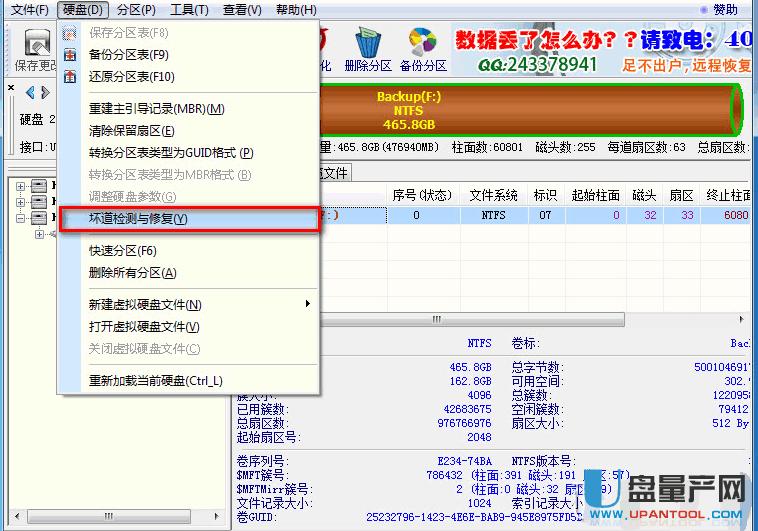Click the 还原分区表 menu icon
This screenshot has height=531, width=758.
69,76
